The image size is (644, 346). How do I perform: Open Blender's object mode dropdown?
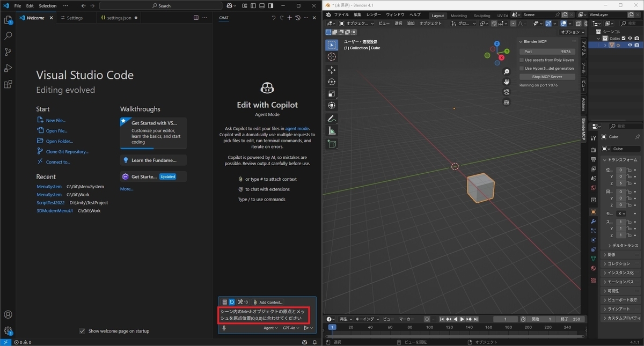(356, 24)
